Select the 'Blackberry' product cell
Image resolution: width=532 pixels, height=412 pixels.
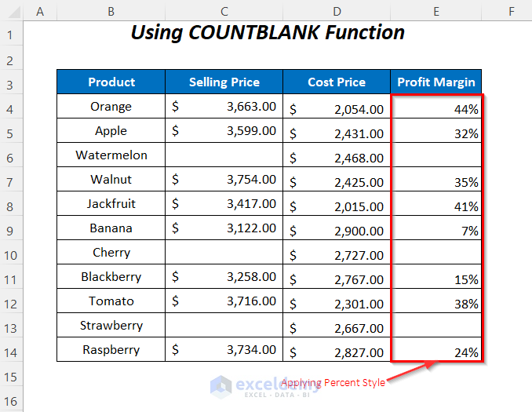tap(111, 276)
